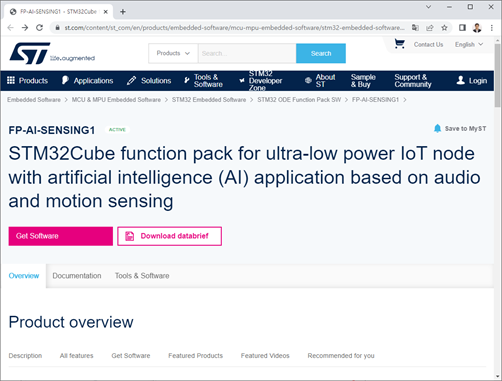This screenshot has height=381, width=502.
Task: Click the share page icon in address bar
Action: click(430, 28)
